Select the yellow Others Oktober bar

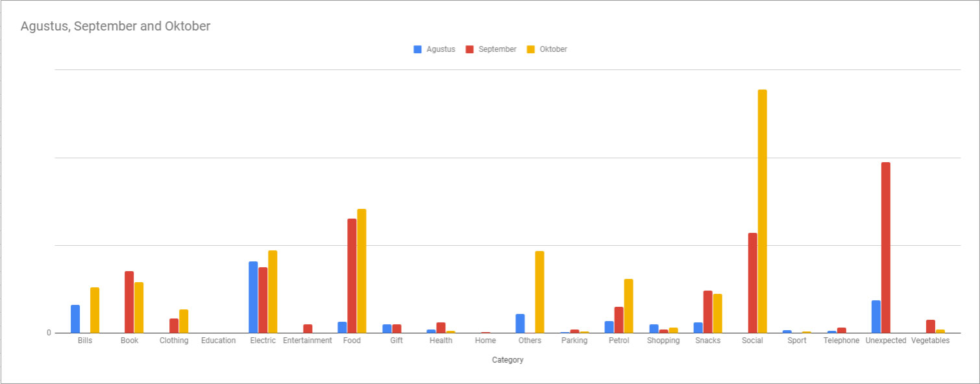coord(539,292)
